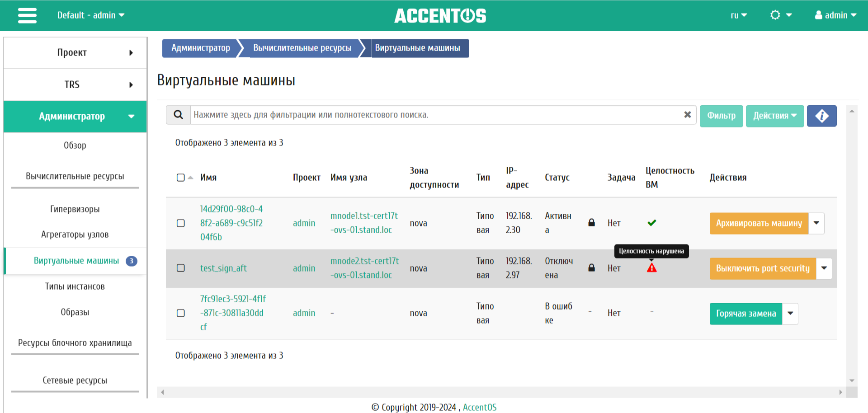Open the AccentOS footer link

click(479, 407)
